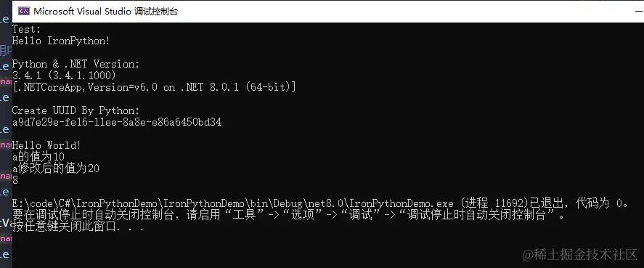644x268 pixels.
Task: Click the .NETCoreApp version info line
Action: (154, 87)
